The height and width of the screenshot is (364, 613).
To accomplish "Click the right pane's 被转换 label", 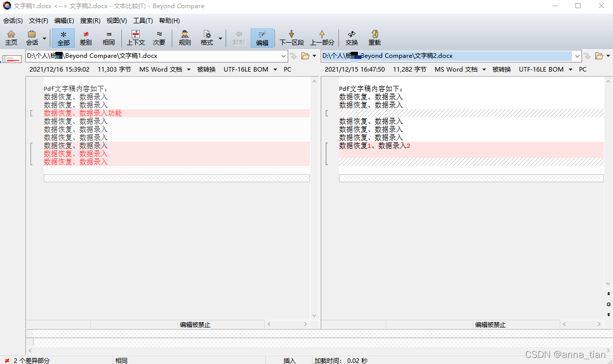I will point(502,70).
